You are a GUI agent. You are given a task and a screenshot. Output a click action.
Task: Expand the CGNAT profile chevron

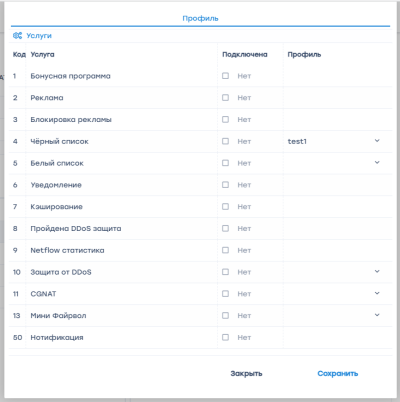click(x=377, y=293)
